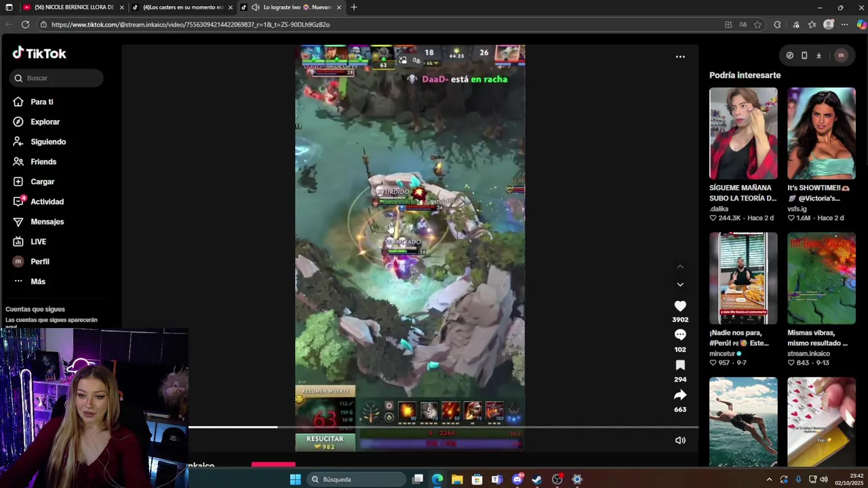Open Microsoft Edge from taskbar
The height and width of the screenshot is (488, 868).
(437, 479)
